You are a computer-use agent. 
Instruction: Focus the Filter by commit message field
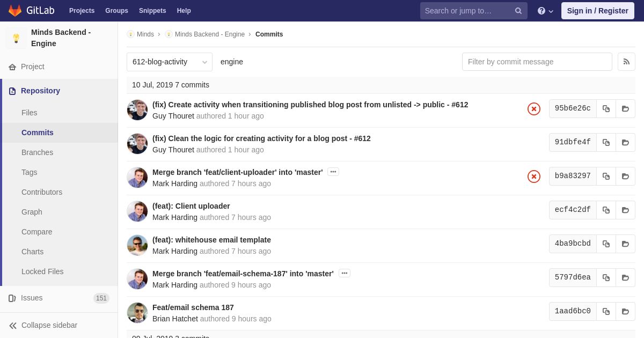point(537,62)
